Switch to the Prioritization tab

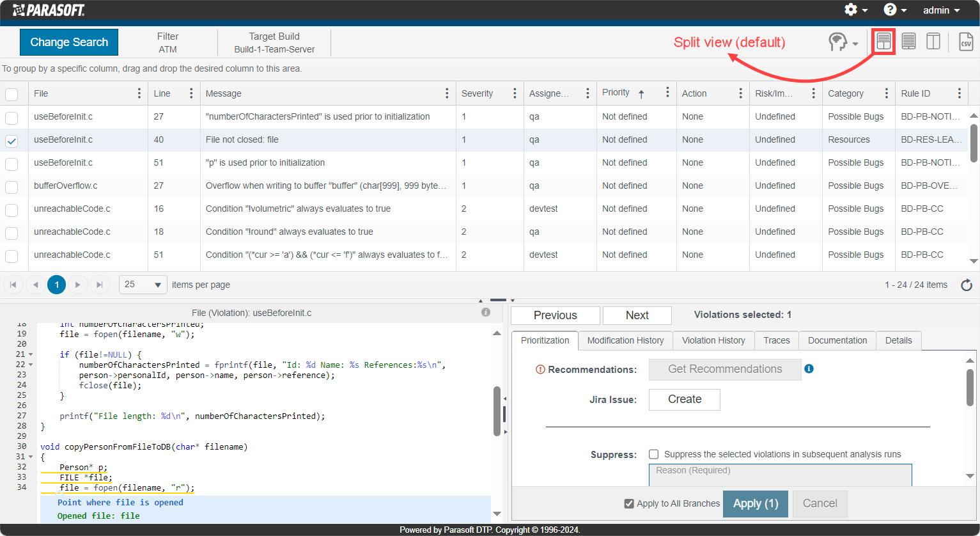coord(545,340)
